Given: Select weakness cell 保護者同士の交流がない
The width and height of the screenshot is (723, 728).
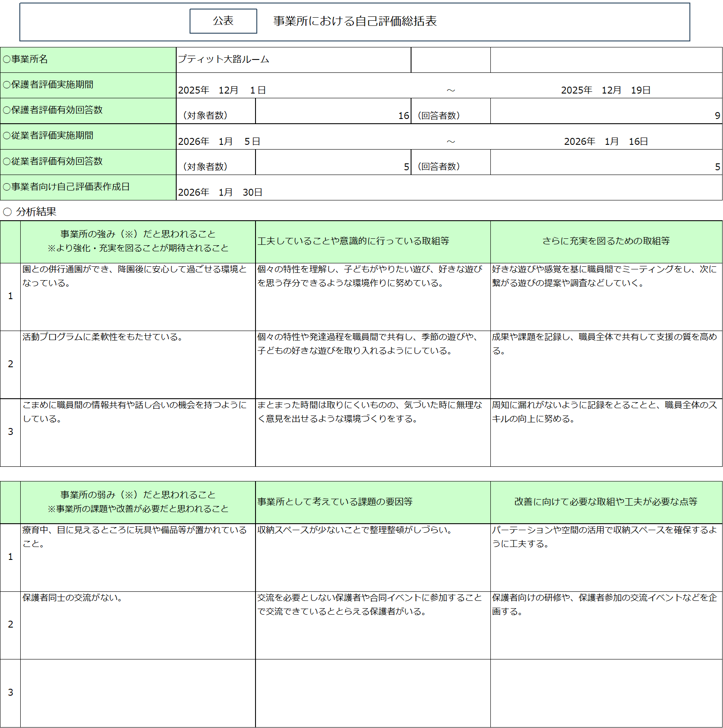Looking at the screenshot, I should pos(138,625).
